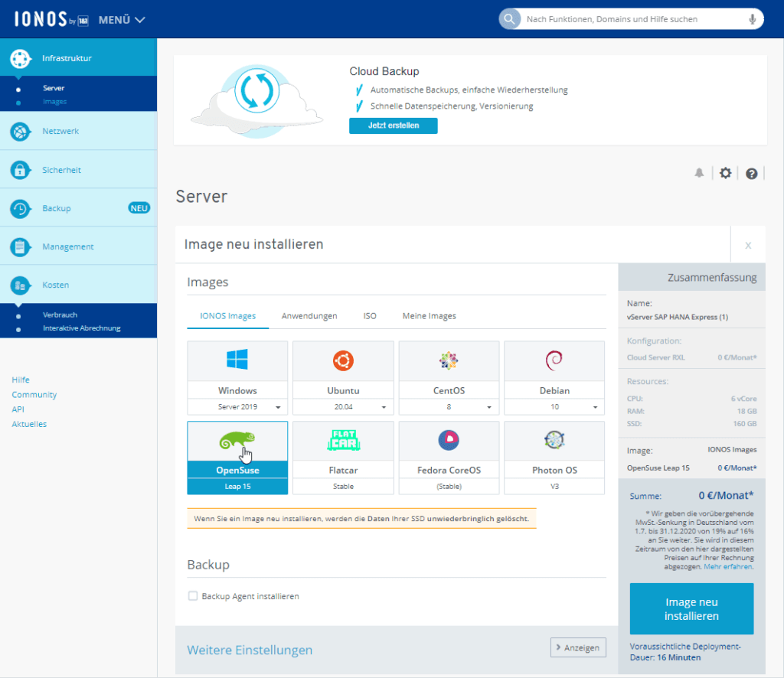Image resolution: width=784 pixels, height=678 pixels.
Task: Open the API link
Action: click(x=18, y=409)
